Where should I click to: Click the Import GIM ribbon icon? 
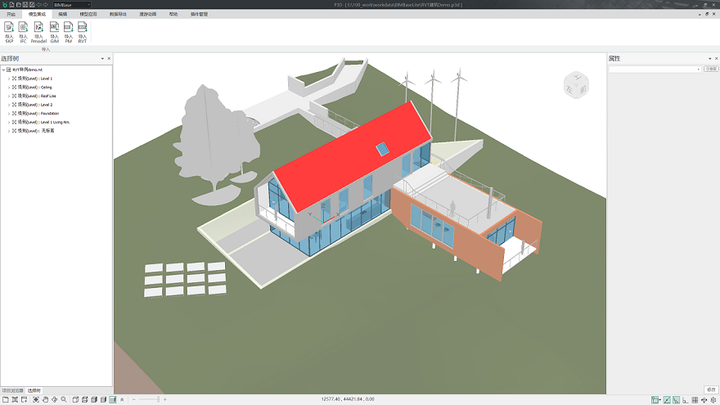[x=54, y=32]
